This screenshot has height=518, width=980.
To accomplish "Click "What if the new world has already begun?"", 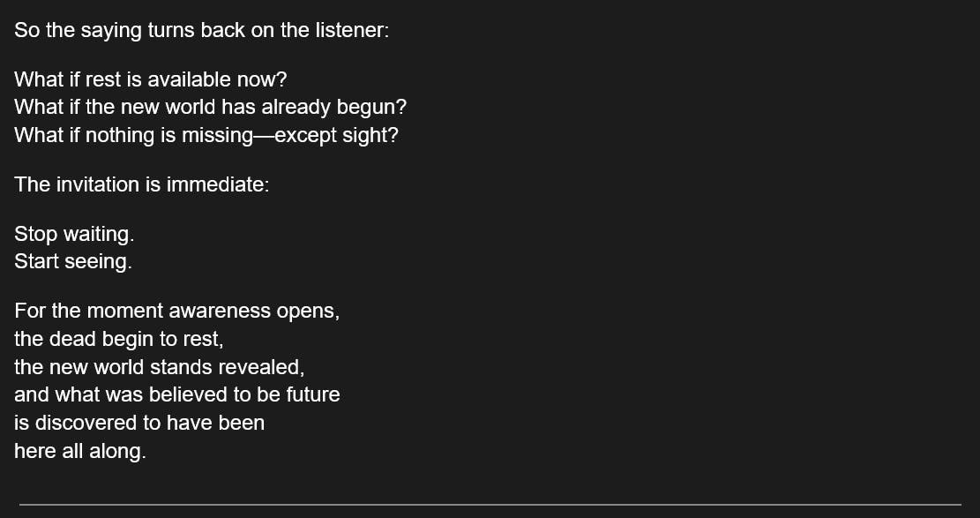I will (210, 108).
